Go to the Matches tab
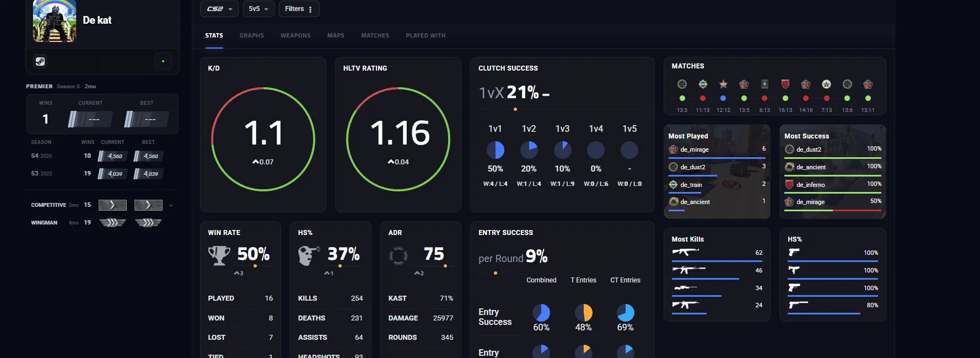Screen dimensions: 980x358 (x=375, y=35)
